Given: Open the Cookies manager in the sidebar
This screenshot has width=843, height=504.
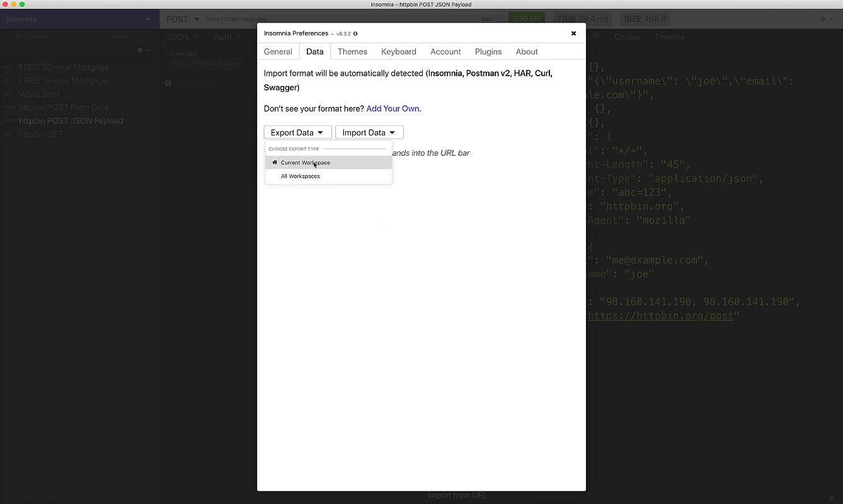Looking at the screenshot, I should [118, 37].
